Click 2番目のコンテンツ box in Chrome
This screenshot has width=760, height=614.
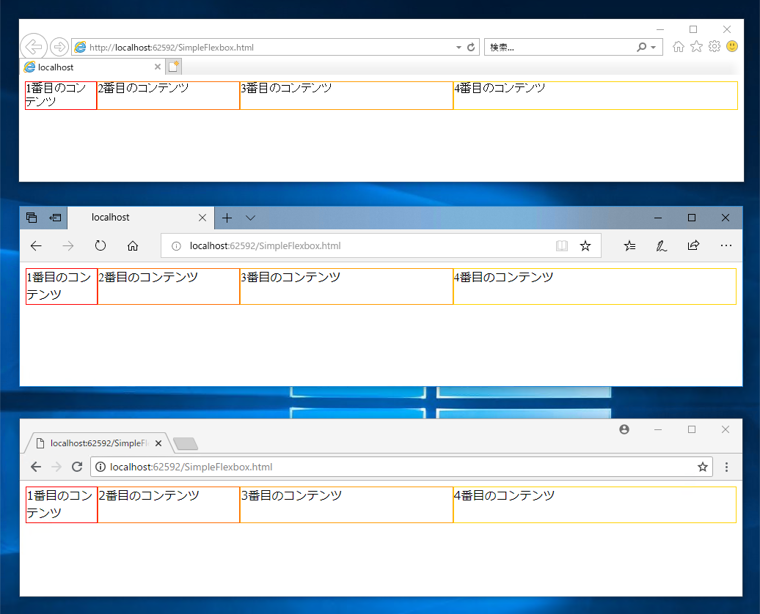169,504
